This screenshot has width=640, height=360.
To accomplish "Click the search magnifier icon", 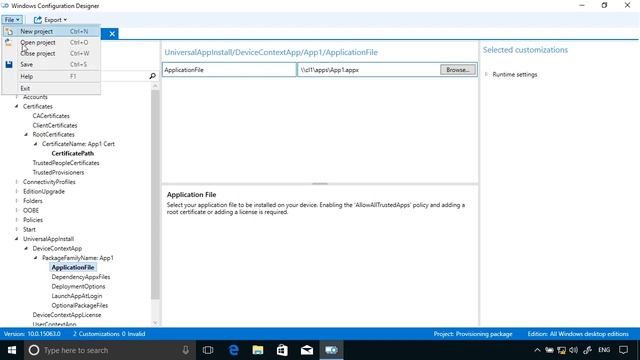I will coord(153,76).
